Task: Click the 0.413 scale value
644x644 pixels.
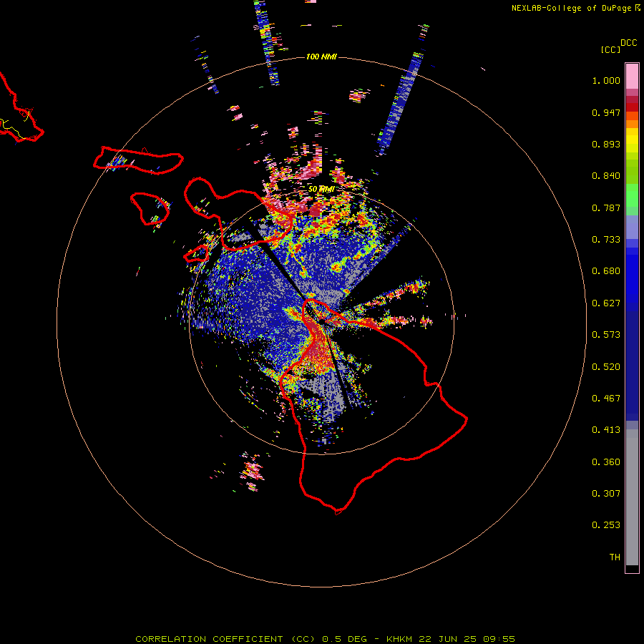Action: (x=606, y=430)
